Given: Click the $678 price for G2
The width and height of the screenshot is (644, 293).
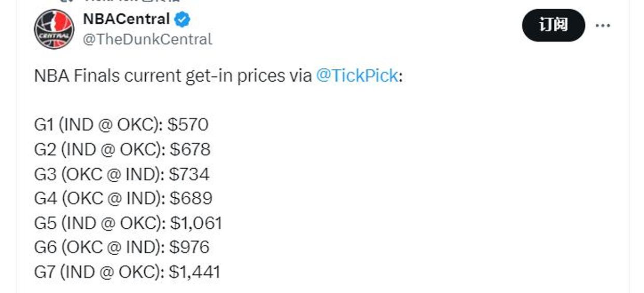Looking at the screenshot, I should [x=190, y=150].
